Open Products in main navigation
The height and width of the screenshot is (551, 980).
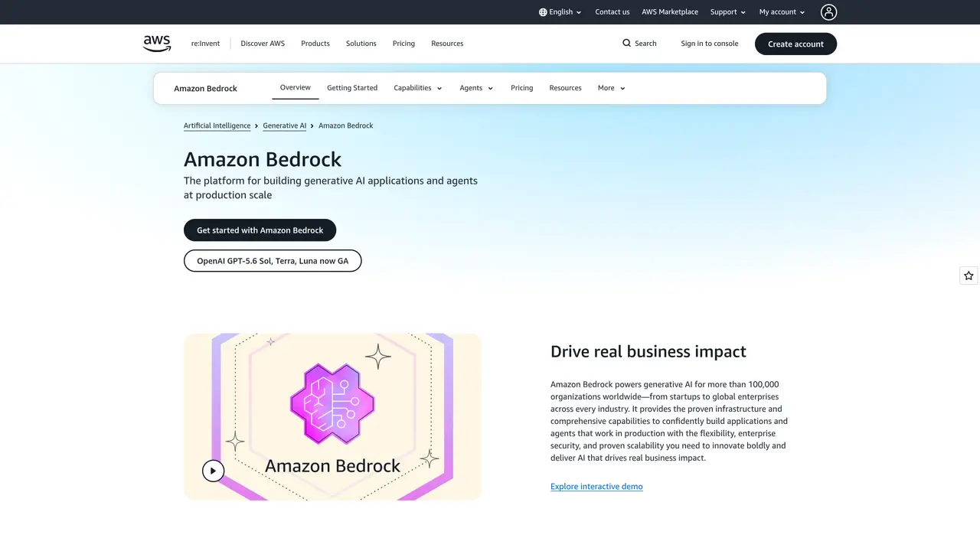[x=315, y=44]
